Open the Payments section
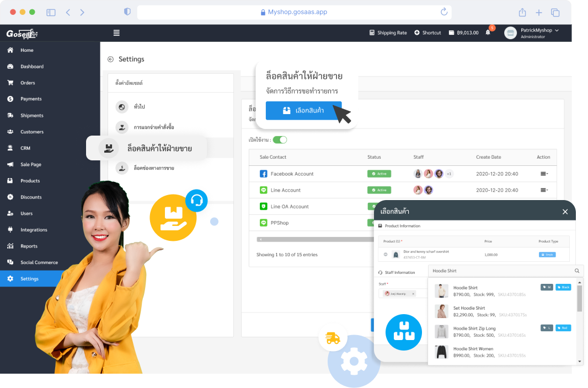This screenshot has height=388, width=588. coord(31,99)
